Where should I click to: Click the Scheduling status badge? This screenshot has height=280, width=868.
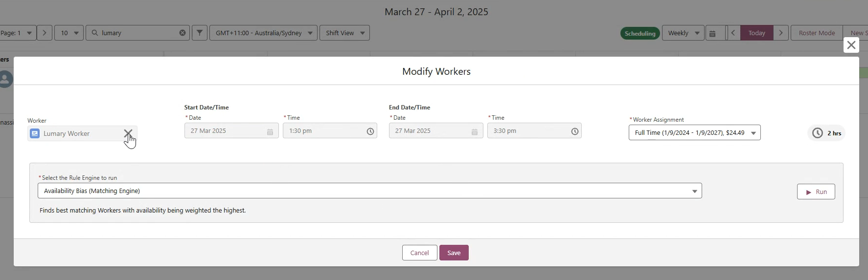pos(640,33)
